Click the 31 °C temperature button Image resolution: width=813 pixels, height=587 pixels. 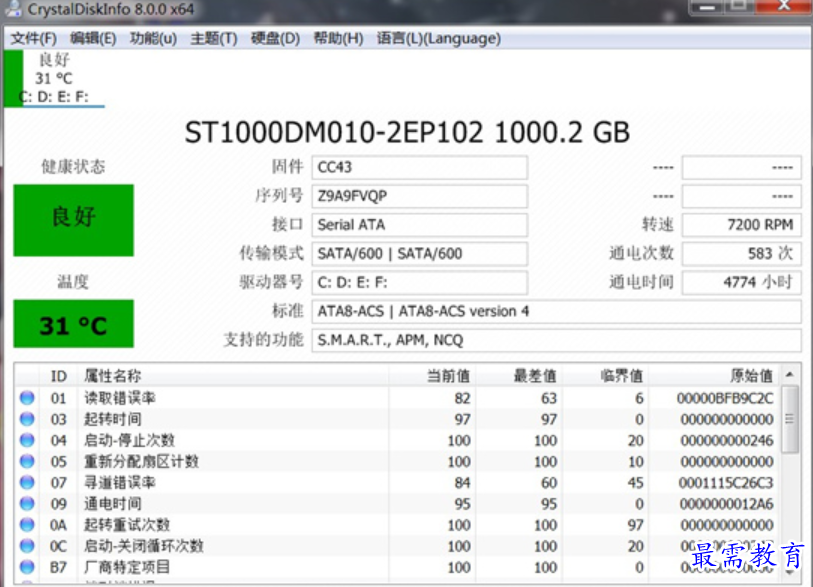tap(73, 324)
